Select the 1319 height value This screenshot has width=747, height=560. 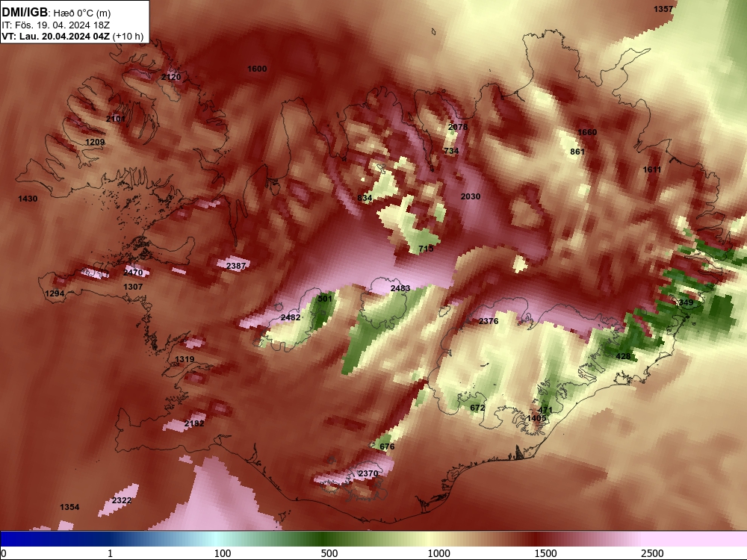coord(185,360)
